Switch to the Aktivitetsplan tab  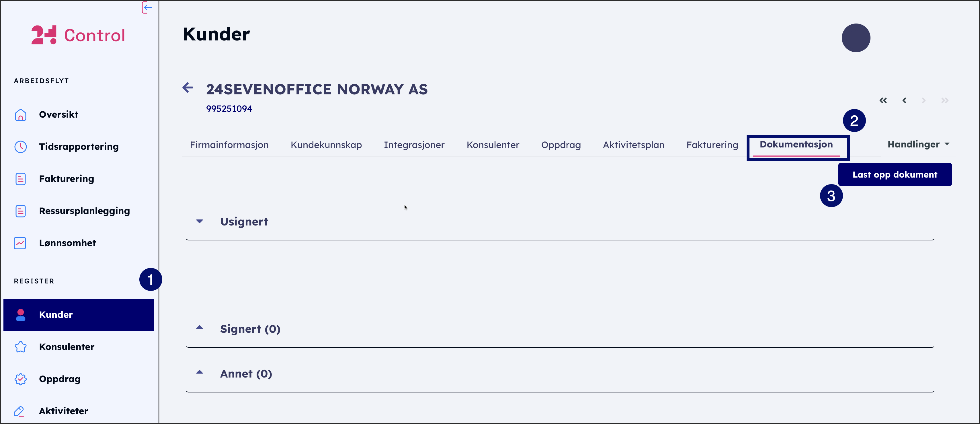pos(633,145)
